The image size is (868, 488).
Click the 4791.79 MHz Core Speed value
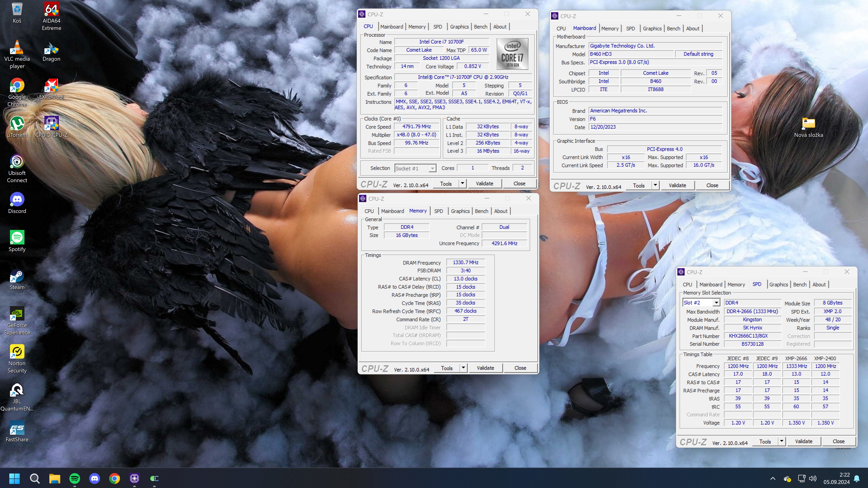[x=417, y=126]
